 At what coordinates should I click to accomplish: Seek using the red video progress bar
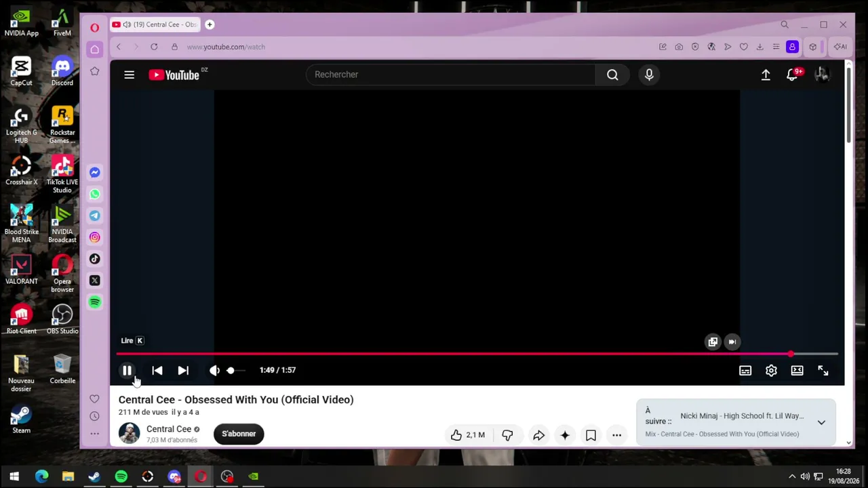477,354
